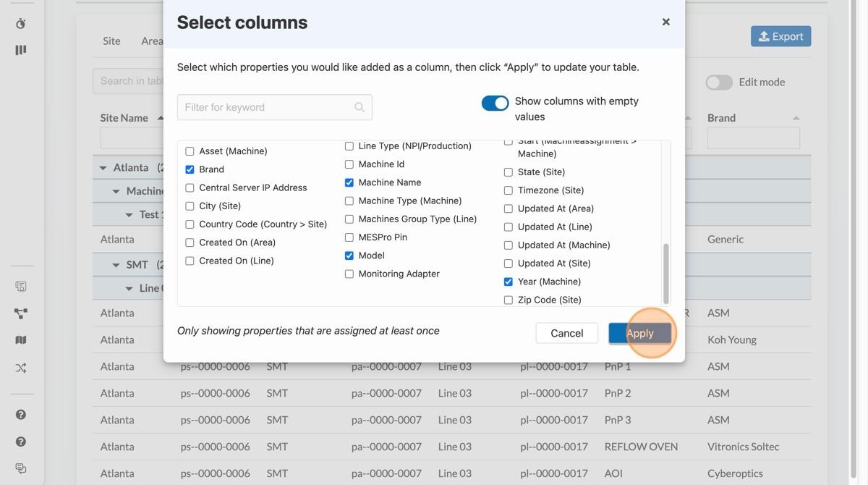Screen dimensions: 868x485
Task: Check the MESPro Pin checkbox
Action: [349, 237]
